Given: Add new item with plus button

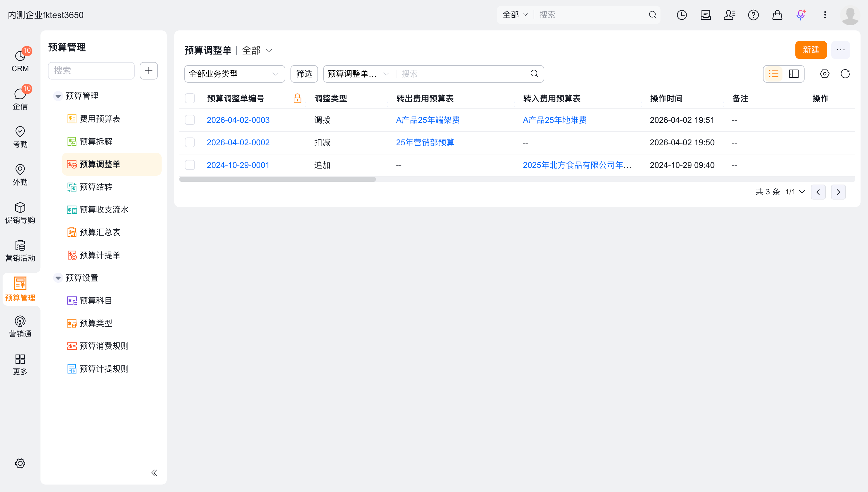Looking at the screenshot, I should click(149, 71).
